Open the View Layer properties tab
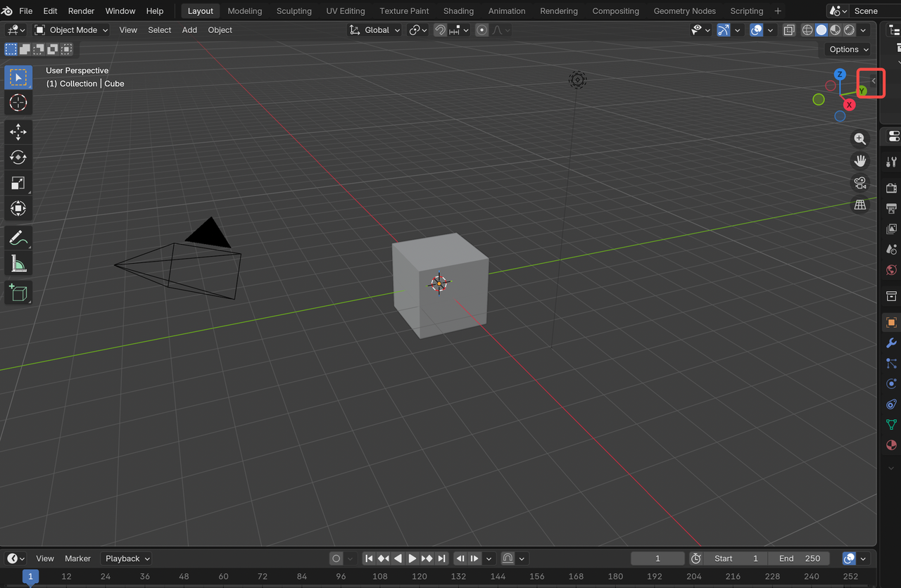 point(891,229)
